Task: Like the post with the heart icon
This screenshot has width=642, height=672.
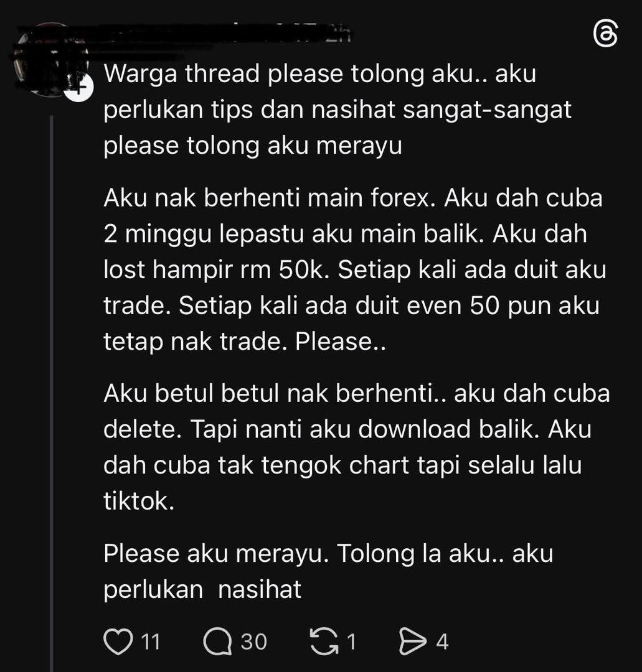Action: point(118,641)
